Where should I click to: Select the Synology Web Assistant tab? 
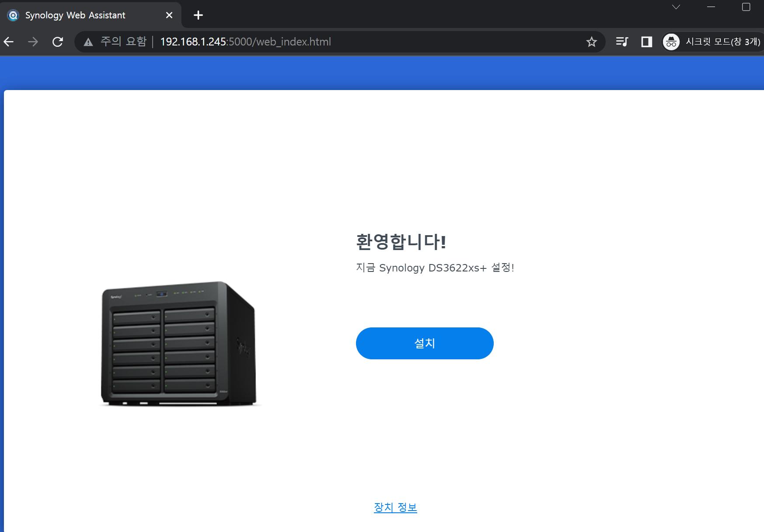point(75,15)
